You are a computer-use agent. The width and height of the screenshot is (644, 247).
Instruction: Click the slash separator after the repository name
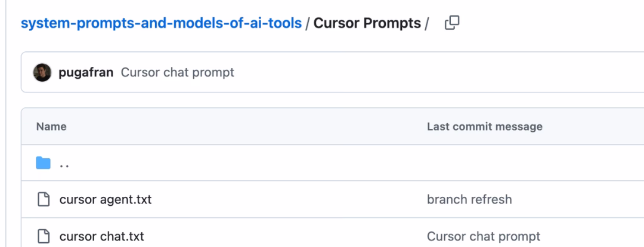pos(308,24)
